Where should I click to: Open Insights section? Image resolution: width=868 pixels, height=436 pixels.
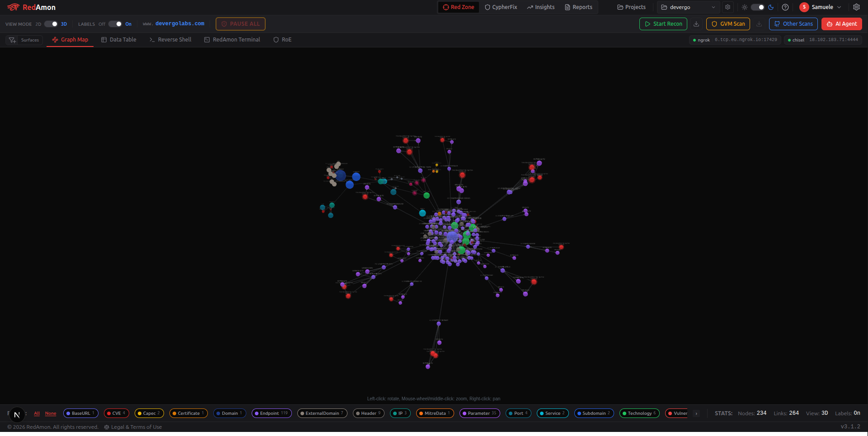click(540, 7)
